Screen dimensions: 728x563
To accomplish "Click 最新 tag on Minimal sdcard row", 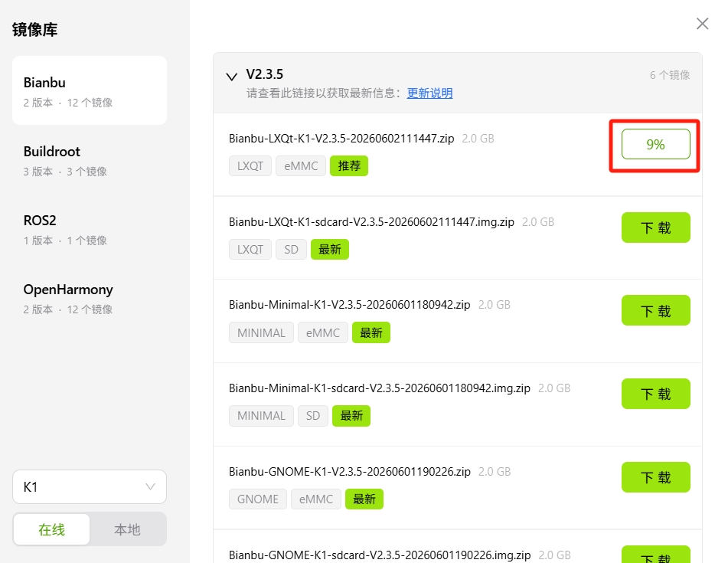I will pyautogui.click(x=351, y=416).
